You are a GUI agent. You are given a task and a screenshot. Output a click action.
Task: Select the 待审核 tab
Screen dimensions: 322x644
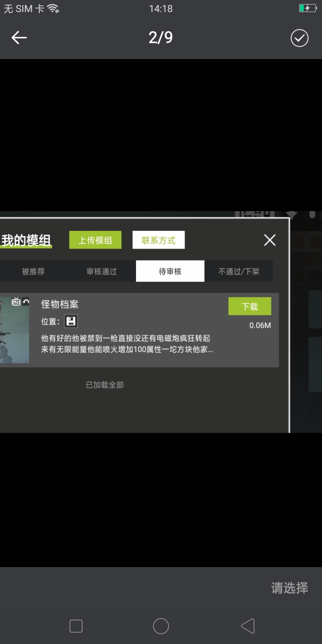[170, 271]
